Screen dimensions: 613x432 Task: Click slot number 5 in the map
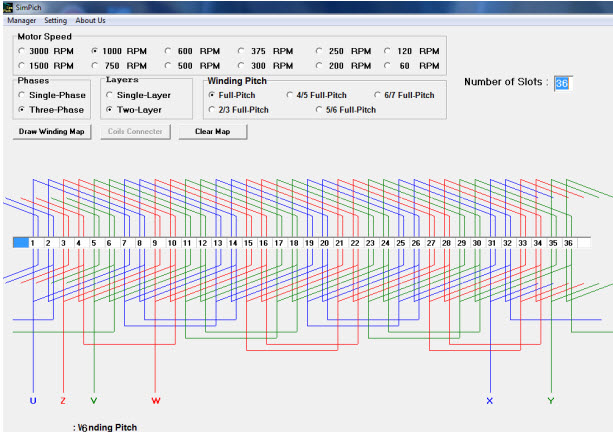(x=94, y=243)
